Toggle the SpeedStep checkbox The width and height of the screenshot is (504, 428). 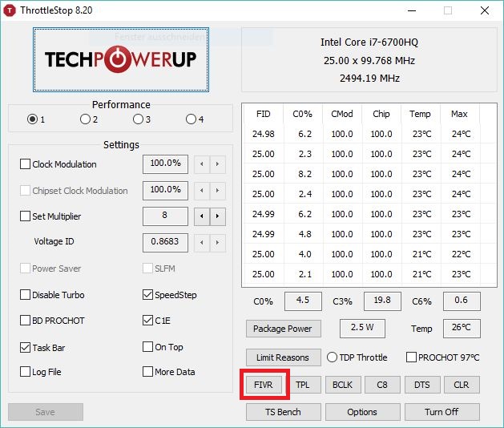[x=148, y=295]
